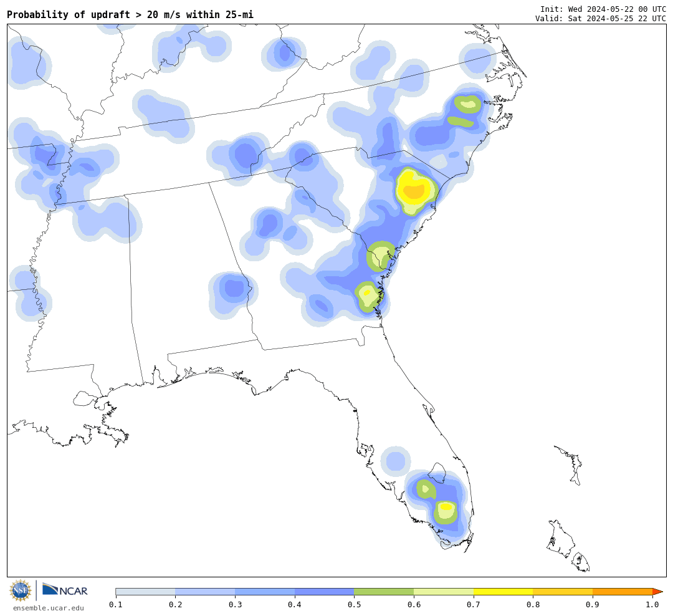Click the colorbar label '1.0'
The image size is (673, 616).
(652, 604)
